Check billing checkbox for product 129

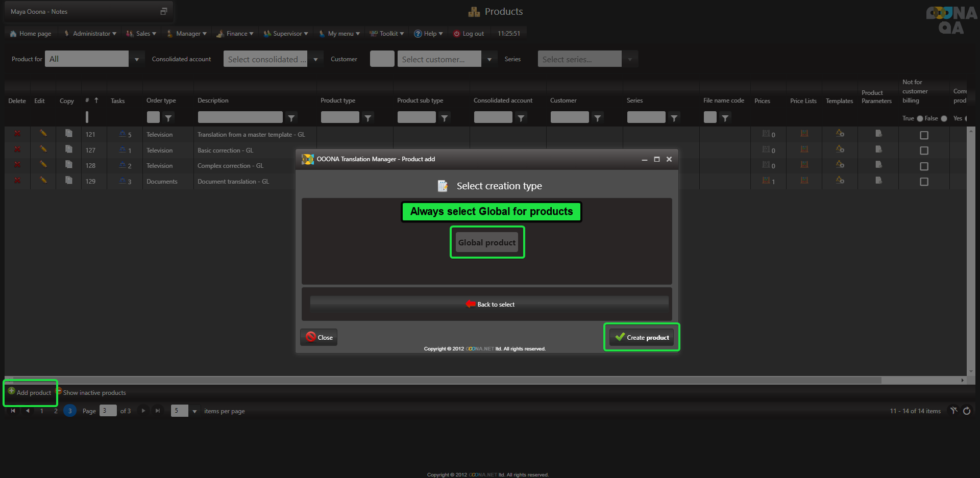click(924, 182)
